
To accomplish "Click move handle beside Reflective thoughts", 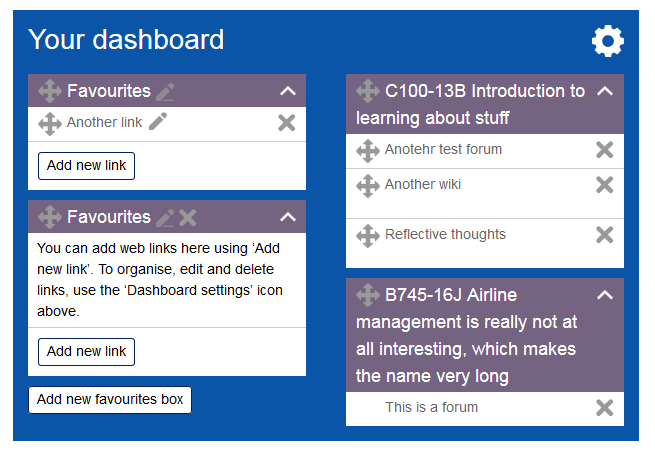I will click(368, 236).
